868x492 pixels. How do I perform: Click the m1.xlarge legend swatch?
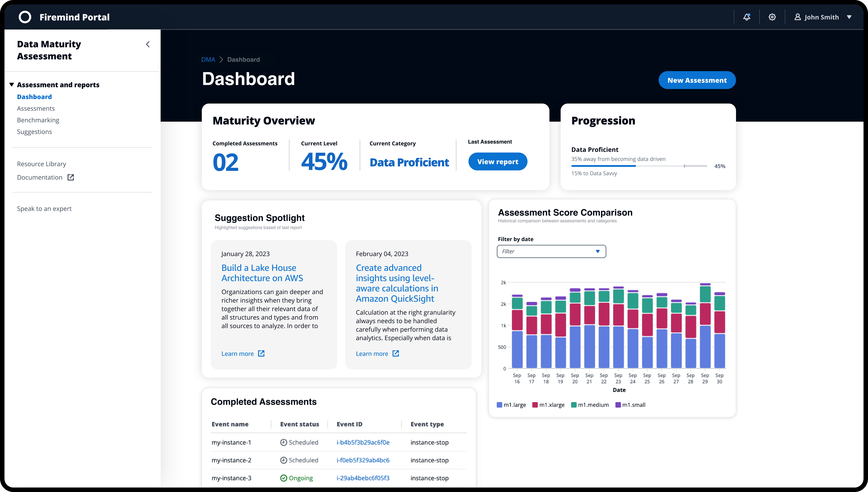(535, 405)
